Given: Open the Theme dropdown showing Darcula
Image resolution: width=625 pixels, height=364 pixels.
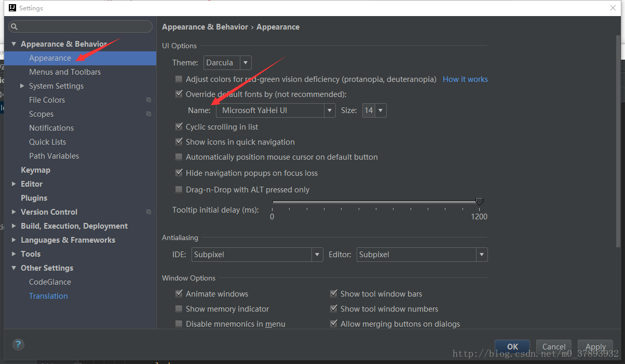Looking at the screenshot, I should pos(227,63).
